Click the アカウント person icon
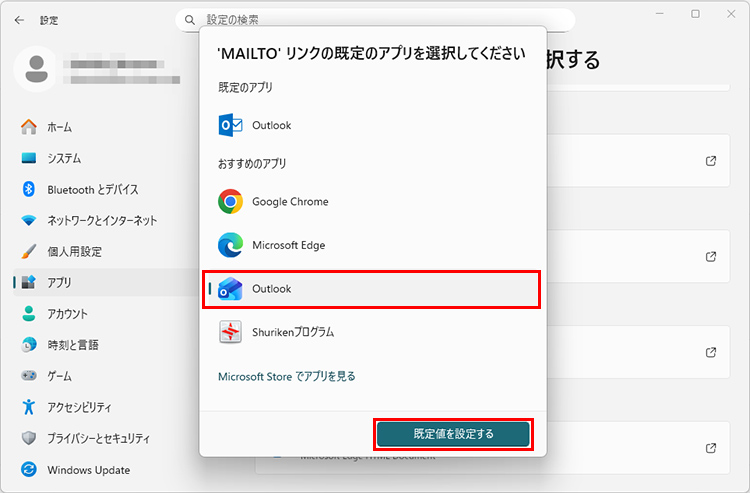The image size is (750, 493). tap(29, 313)
